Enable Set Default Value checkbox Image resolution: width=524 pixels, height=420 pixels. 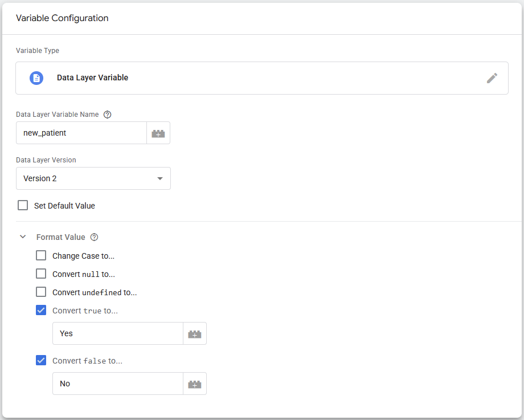23,205
